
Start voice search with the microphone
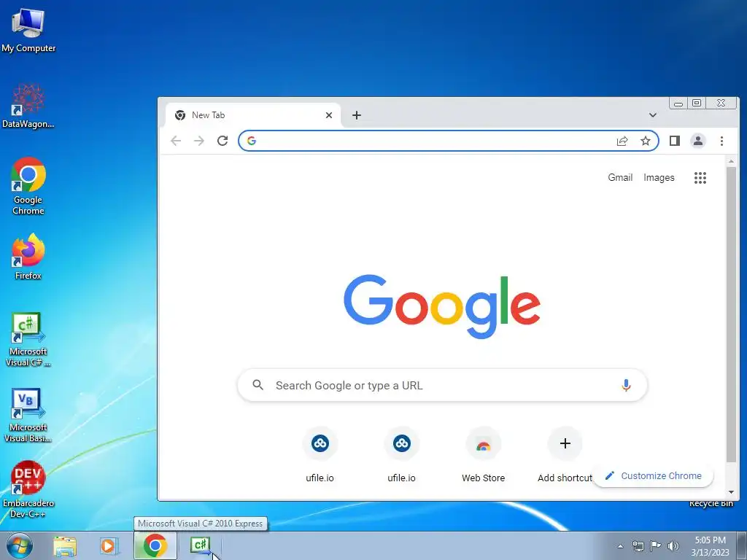pyautogui.click(x=626, y=385)
